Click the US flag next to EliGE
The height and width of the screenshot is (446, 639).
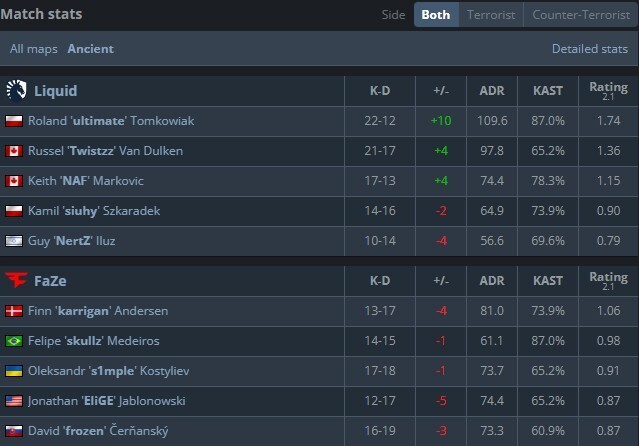[14, 401]
